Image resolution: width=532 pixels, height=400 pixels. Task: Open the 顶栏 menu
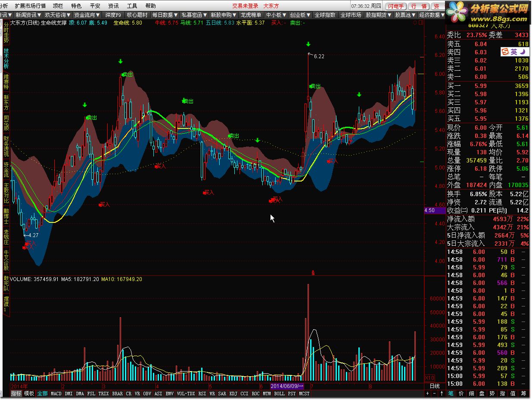[x=58, y=6]
